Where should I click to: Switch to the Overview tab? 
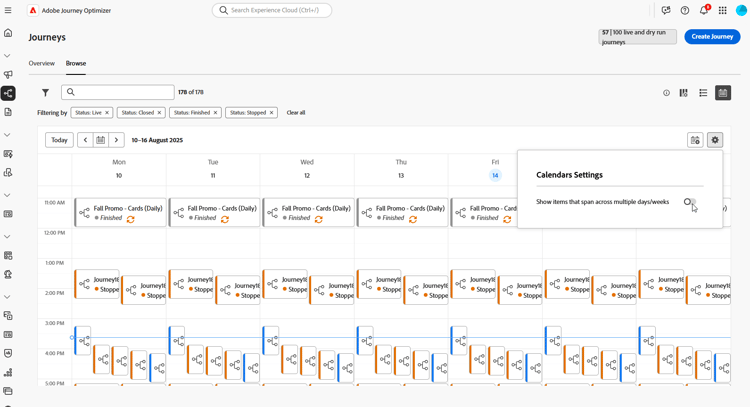pyautogui.click(x=41, y=63)
